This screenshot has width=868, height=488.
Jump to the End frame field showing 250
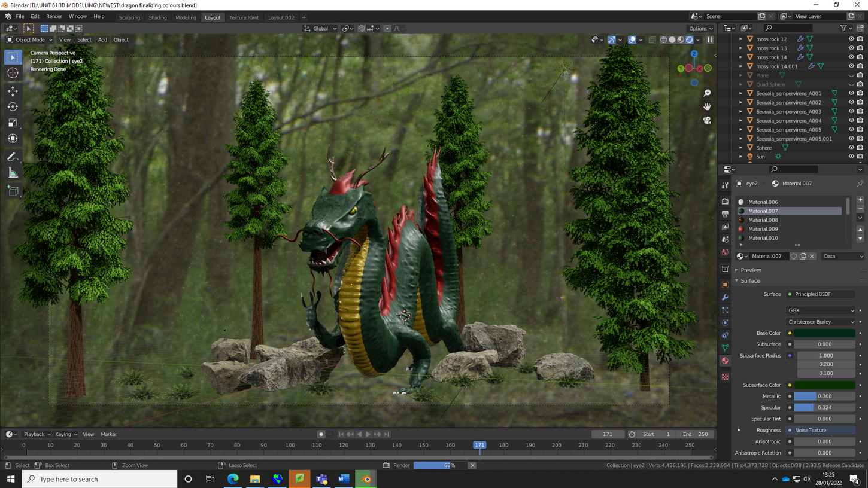click(696, 434)
